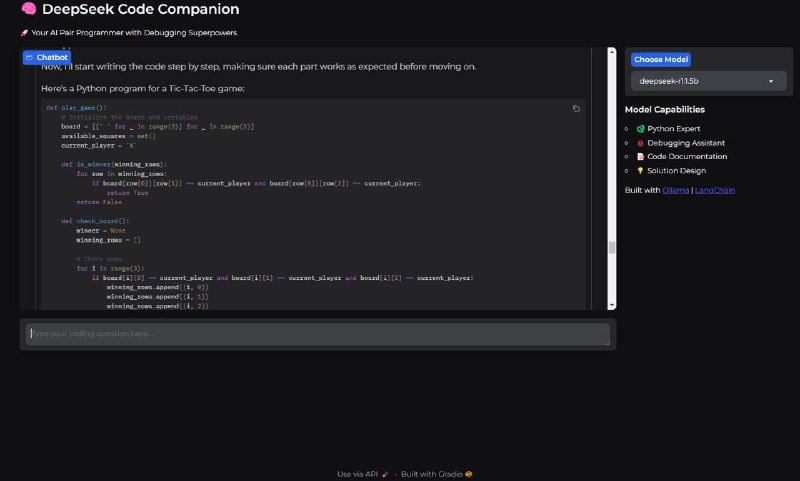Open the Ollama link
Image resolution: width=800 pixels, height=481 pixels.
tap(676, 190)
